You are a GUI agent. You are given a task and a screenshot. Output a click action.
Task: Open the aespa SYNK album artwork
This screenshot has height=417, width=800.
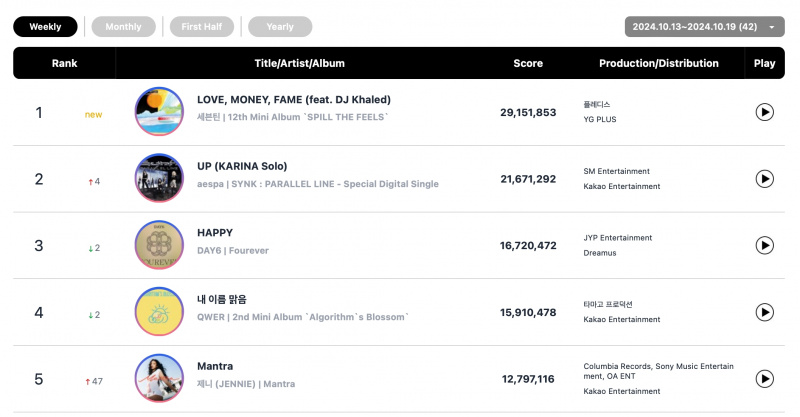pos(159,178)
